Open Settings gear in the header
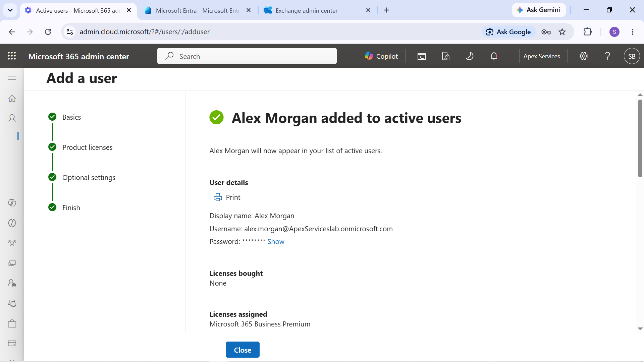The width and height of the screenshot is (644, 362). (x=584, y=56)
